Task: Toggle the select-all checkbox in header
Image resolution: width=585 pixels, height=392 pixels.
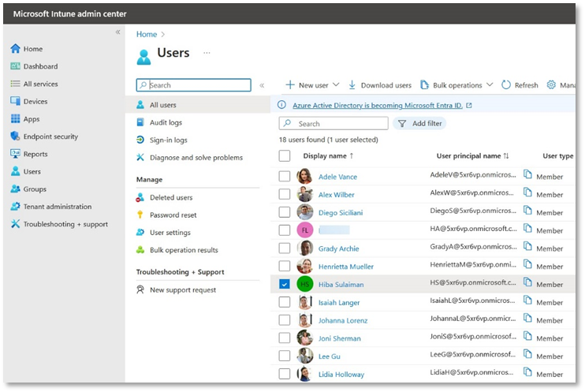Action: pos(285,156)
